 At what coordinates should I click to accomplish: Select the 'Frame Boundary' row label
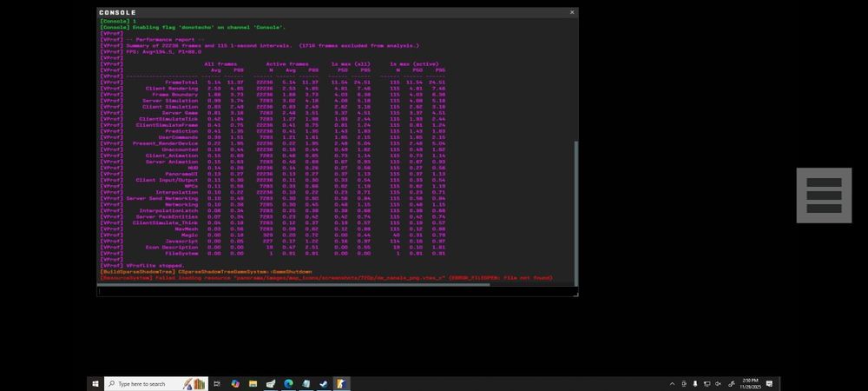175,94
